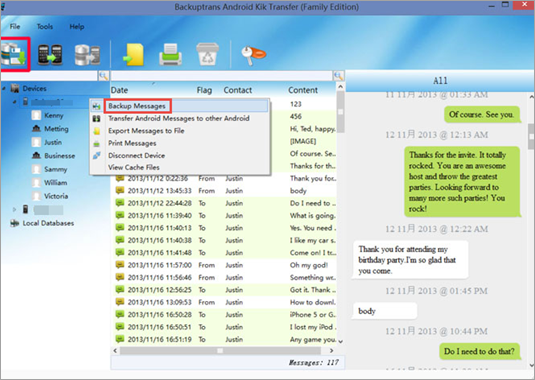This screenshot has width=535, height=380.
Task: Click the All header in chat preview
Action: (x=440, y=81)
